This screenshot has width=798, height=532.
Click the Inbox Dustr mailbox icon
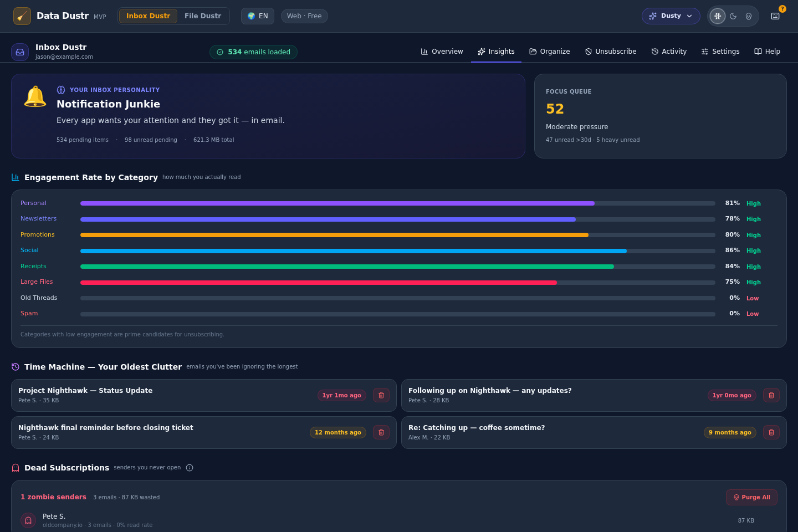coord(20,52)
